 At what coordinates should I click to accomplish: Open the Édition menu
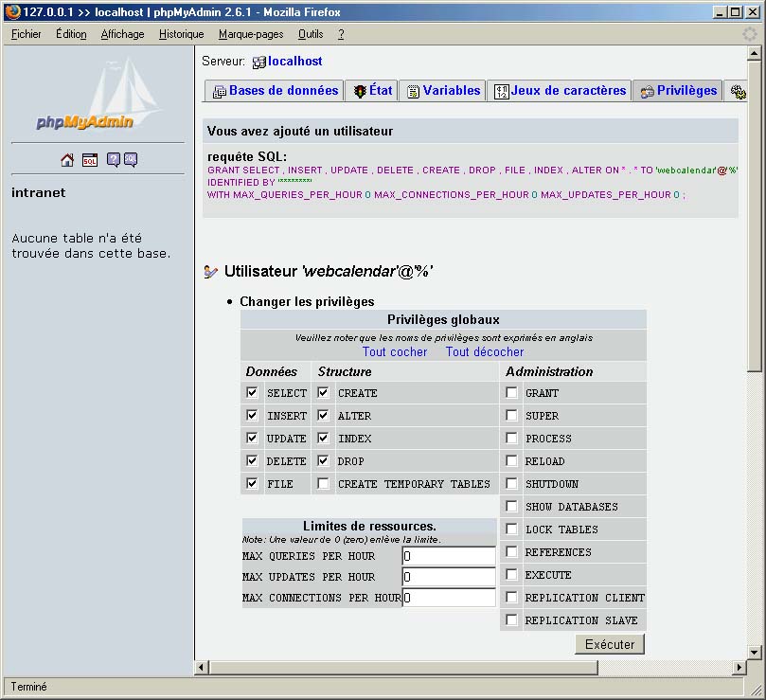(x=71, y=34)
